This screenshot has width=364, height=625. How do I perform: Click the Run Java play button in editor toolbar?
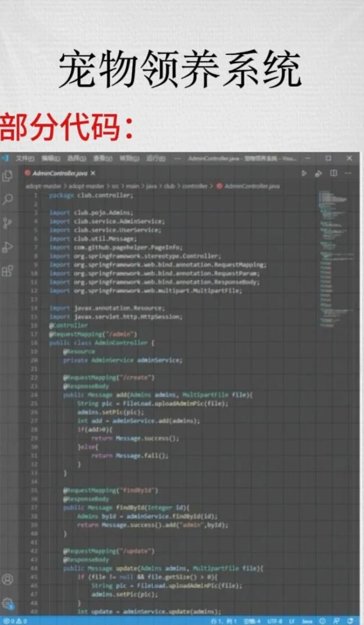point(304,173)
